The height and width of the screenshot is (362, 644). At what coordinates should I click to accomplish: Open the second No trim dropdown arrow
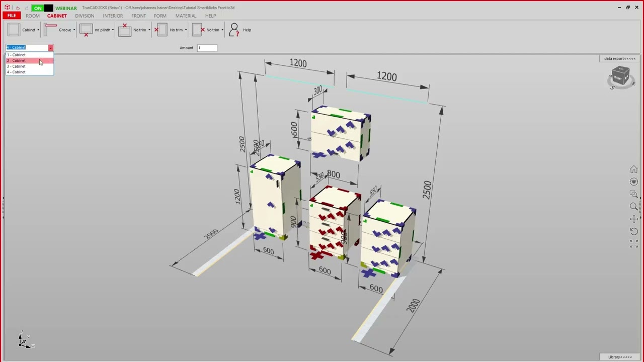(186, 30)
